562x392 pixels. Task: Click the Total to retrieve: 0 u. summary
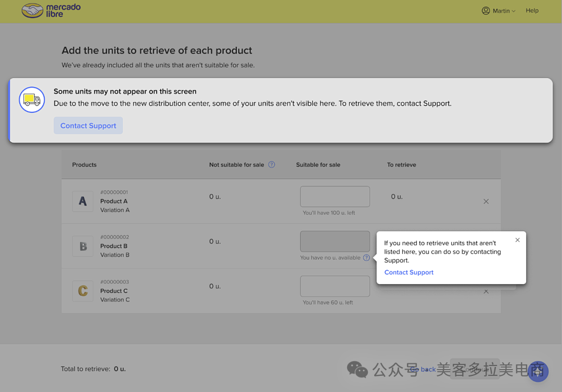[93, 369]
